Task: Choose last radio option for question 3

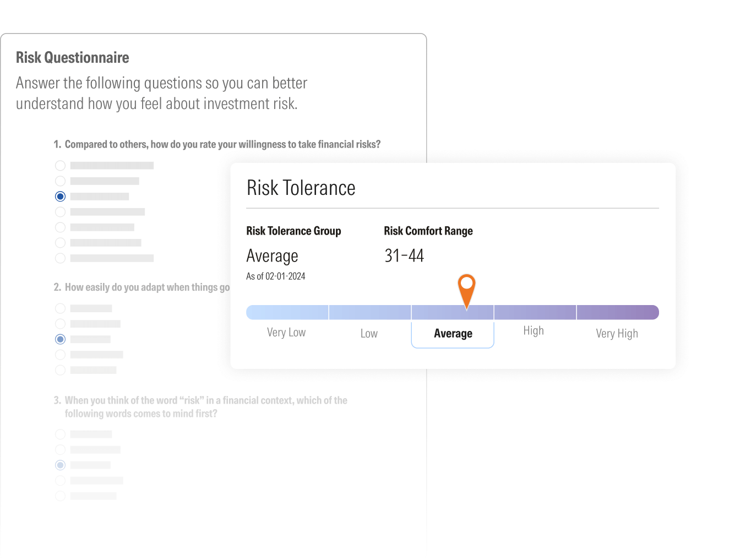Action: [61, 496]
